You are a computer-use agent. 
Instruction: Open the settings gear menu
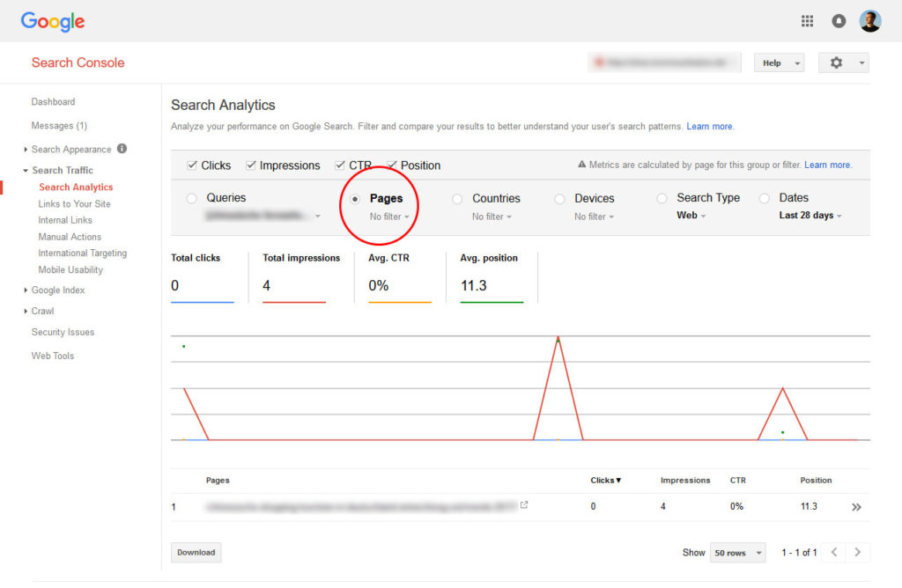[x=835, y=62]
